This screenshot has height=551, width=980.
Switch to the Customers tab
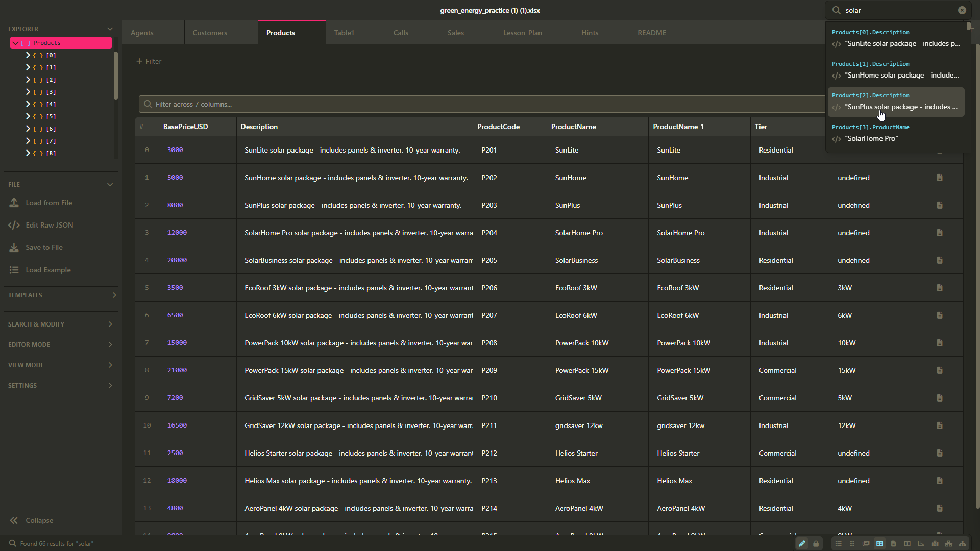pos(209,32)
